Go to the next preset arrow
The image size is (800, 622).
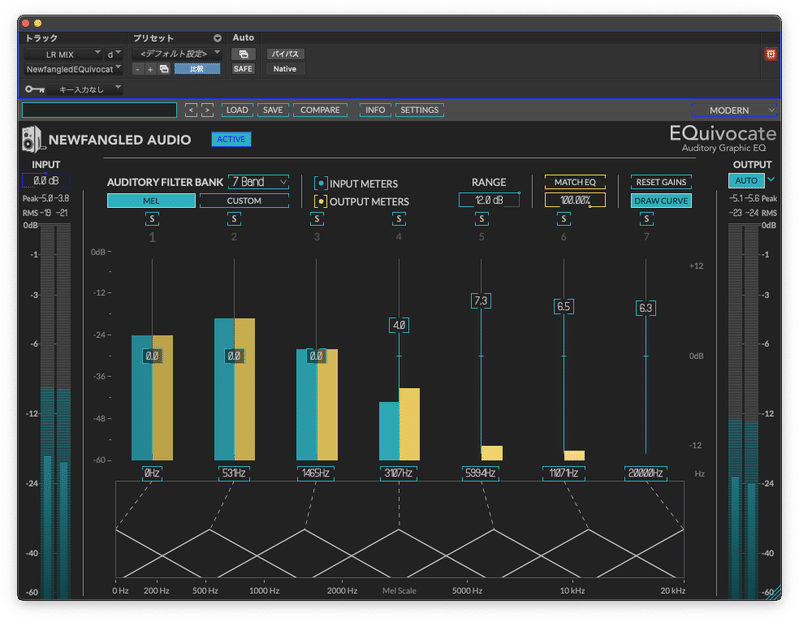coord(207,110)
